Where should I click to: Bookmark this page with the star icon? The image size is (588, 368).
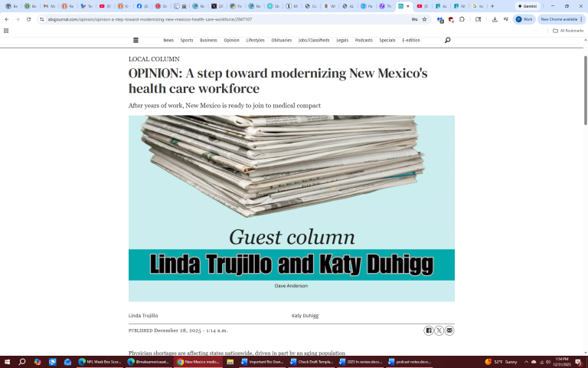(x=424, y=19)
